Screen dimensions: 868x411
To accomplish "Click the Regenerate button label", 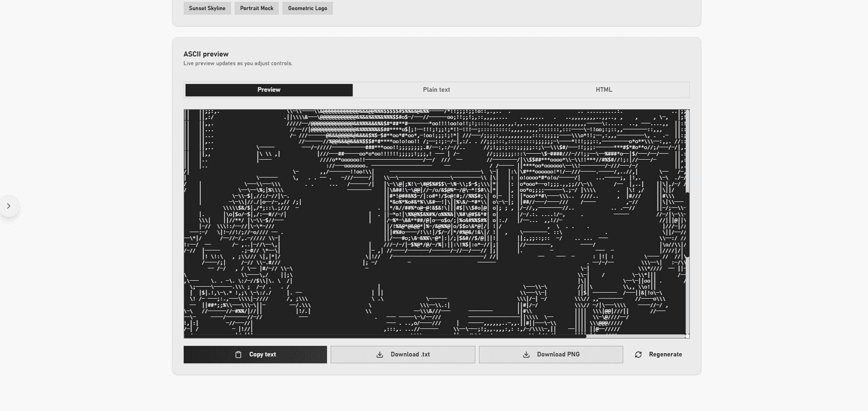I will click(x=665, y=355).
